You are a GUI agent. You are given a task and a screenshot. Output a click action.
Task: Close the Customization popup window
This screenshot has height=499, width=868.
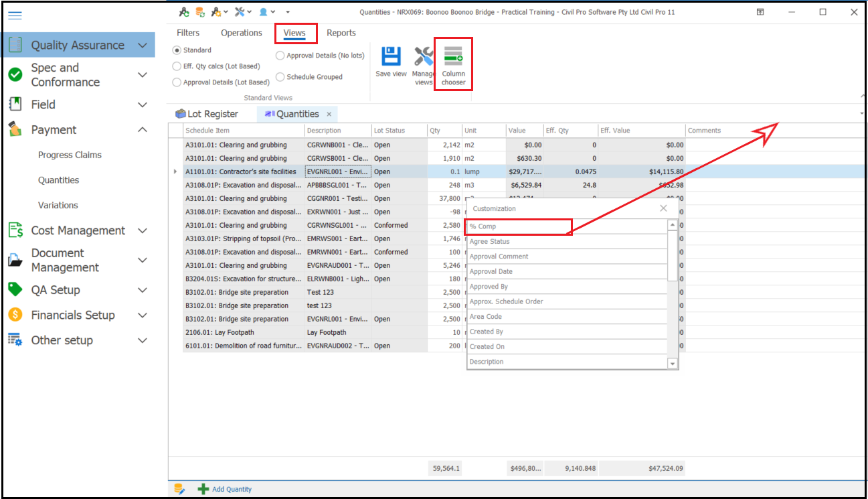pyautogui.click(x=663, y=208)
